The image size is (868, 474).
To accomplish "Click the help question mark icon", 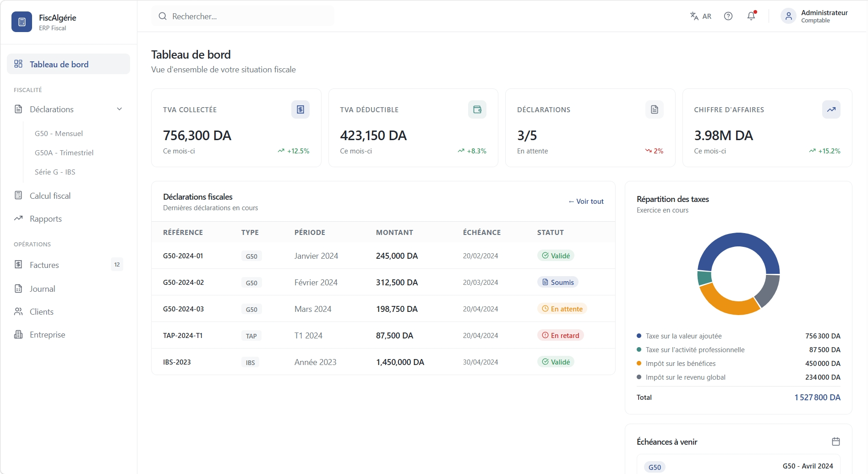I will [728, 16].
